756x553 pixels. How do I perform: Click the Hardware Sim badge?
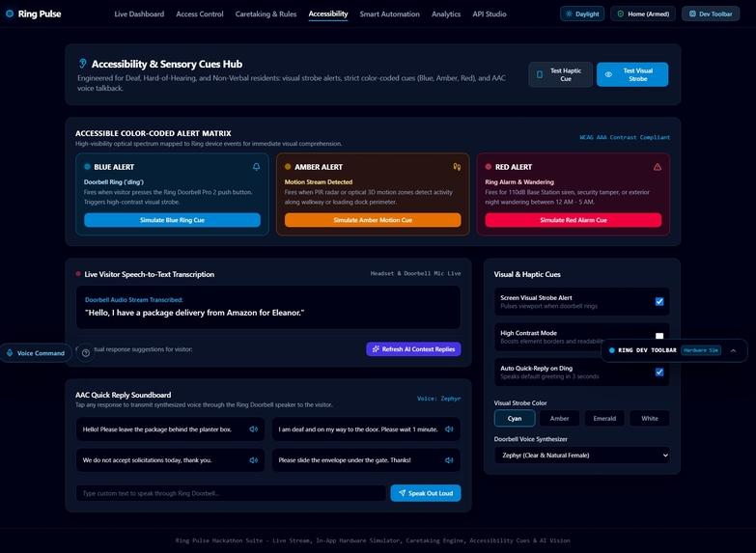coord(701,350)
